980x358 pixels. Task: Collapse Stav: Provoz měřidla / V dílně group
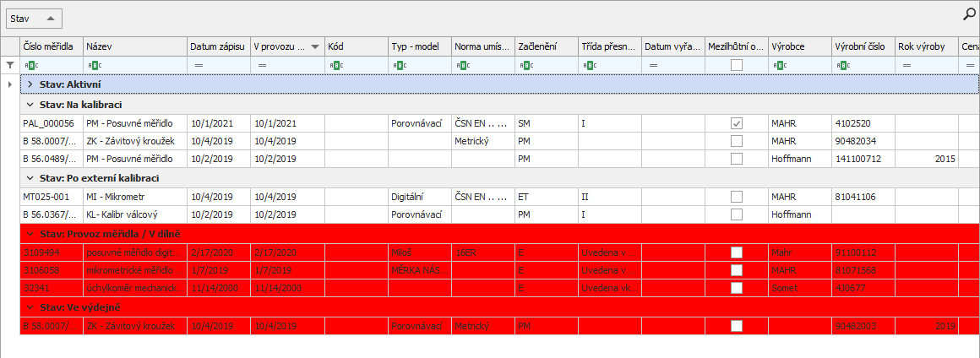pos(30,234)
